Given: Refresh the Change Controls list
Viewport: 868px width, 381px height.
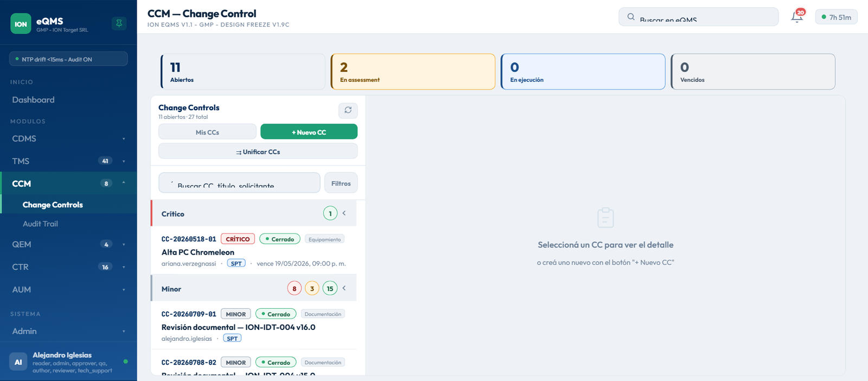Looking at the screenshot, I should 348,110.
